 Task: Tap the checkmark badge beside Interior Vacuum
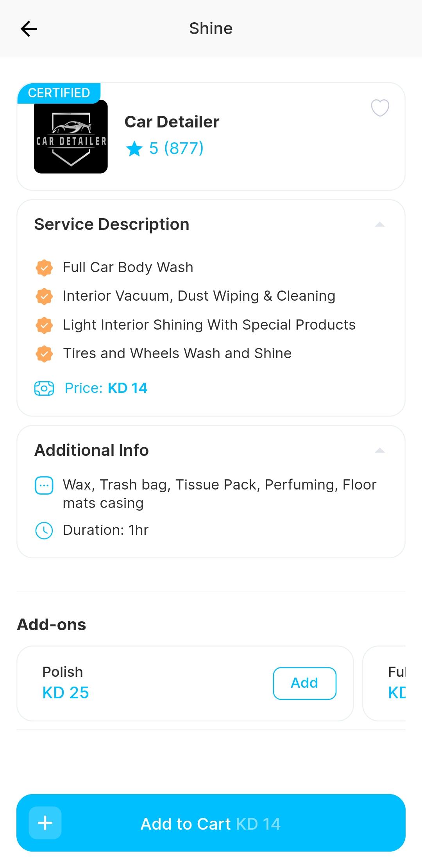[x=44, y=296]
